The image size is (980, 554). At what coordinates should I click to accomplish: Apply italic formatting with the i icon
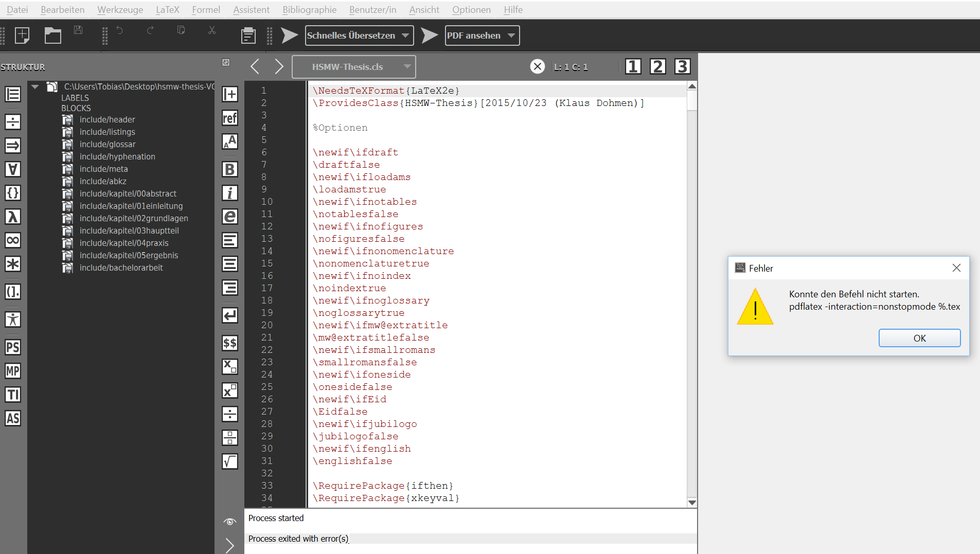tap(229, 193)
